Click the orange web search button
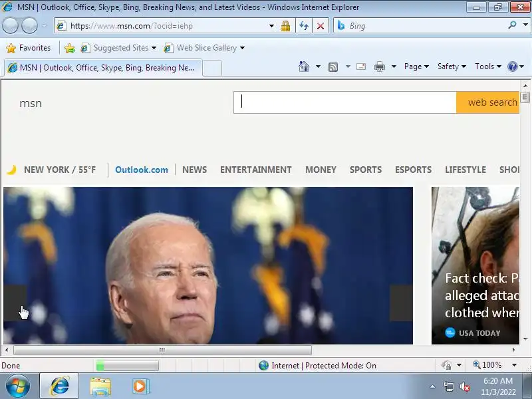The width and height of the screenshot is (532, 399). 487,102
